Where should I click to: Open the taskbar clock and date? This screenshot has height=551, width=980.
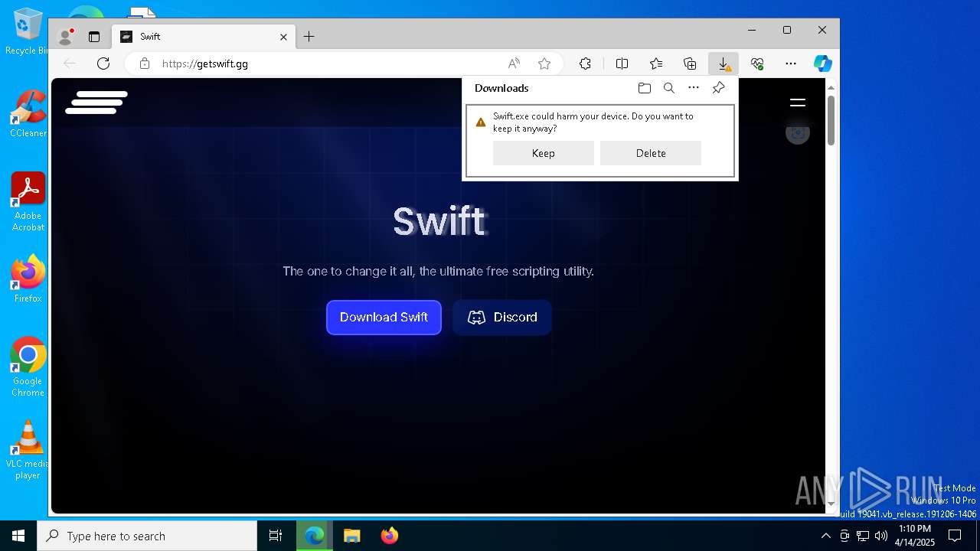tap(915, 536)
